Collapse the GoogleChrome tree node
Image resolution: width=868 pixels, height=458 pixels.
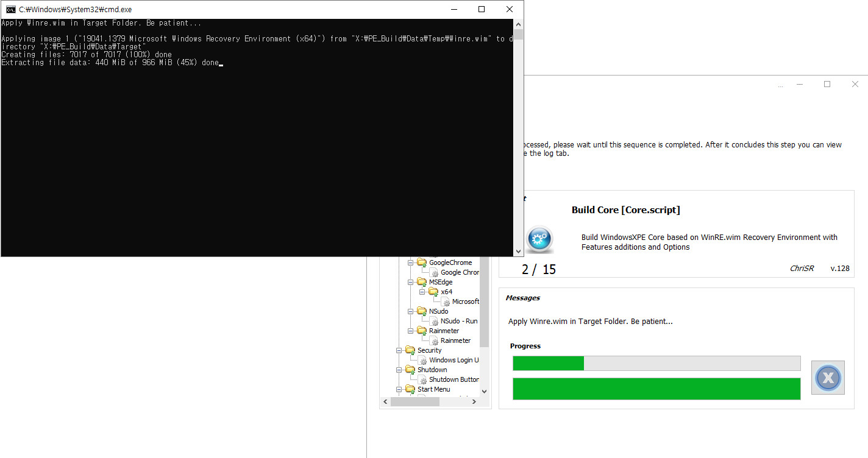point(411,262)
